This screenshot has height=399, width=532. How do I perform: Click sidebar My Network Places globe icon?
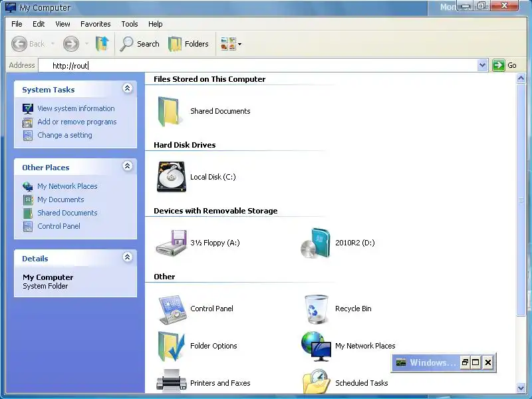(x=28, y=186)
